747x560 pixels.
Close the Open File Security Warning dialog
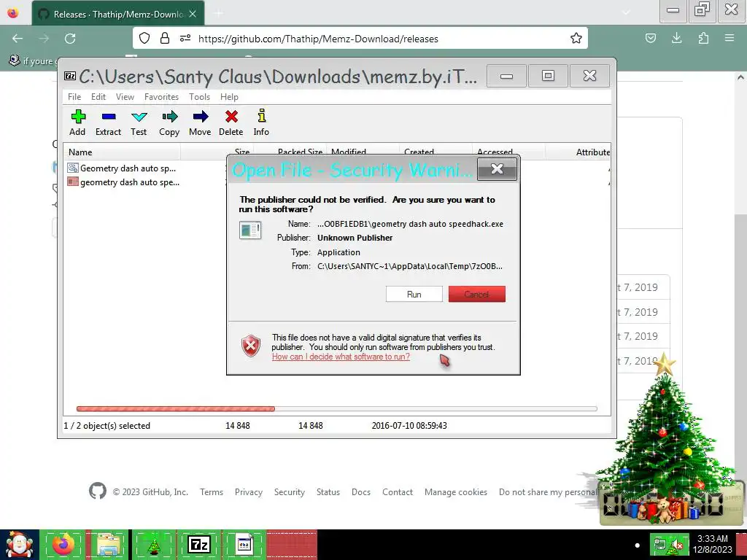point(497,169)
